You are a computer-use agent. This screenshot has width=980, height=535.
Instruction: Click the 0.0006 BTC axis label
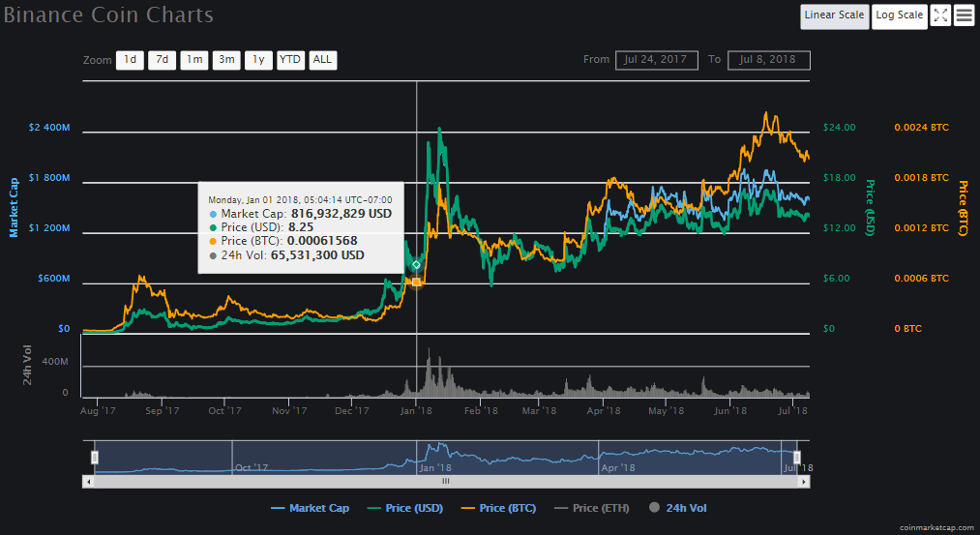pos(921,279)
